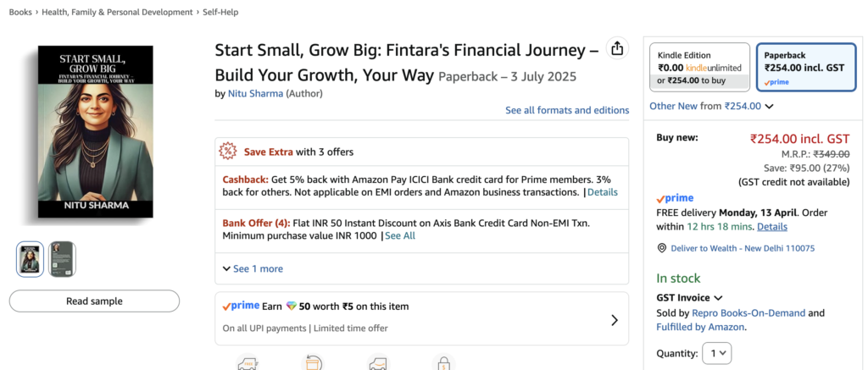The image size is (868, 370).
Task: Open the prime UPI offer chevron arrow
Action: 615,320
